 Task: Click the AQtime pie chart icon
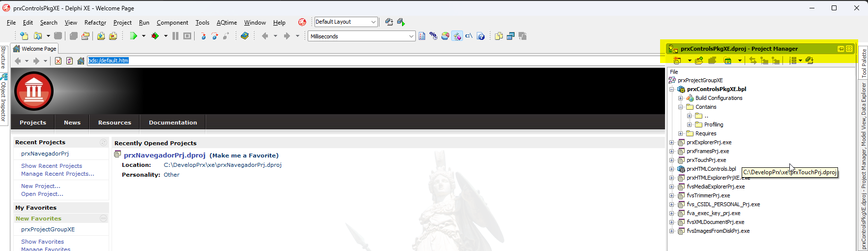point(445,36)
